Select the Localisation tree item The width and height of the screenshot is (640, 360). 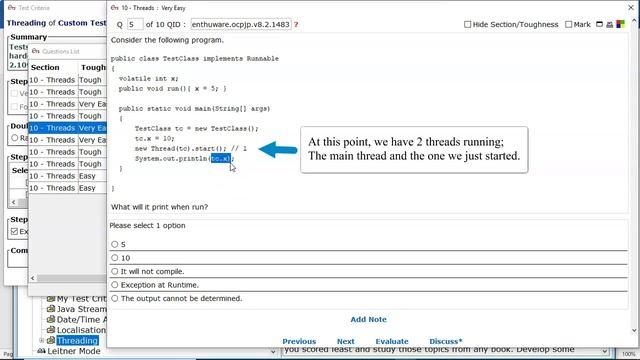pyautogui.click(x=81, y=329)
